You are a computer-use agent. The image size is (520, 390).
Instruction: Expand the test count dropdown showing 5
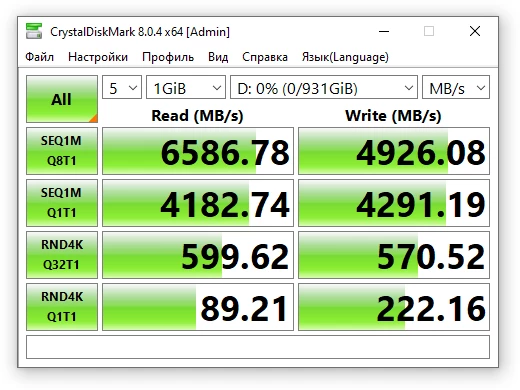click(122, 87)
